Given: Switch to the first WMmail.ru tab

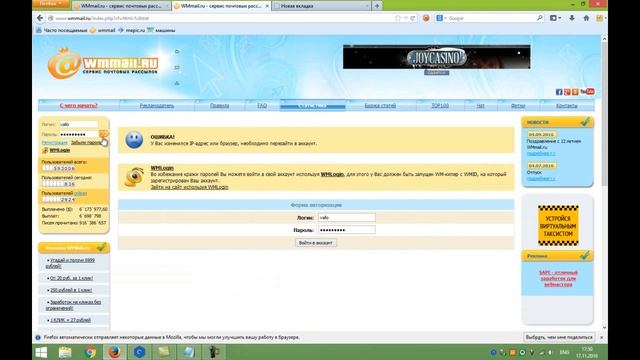Looking at the screenshot, I should point(121,6).
